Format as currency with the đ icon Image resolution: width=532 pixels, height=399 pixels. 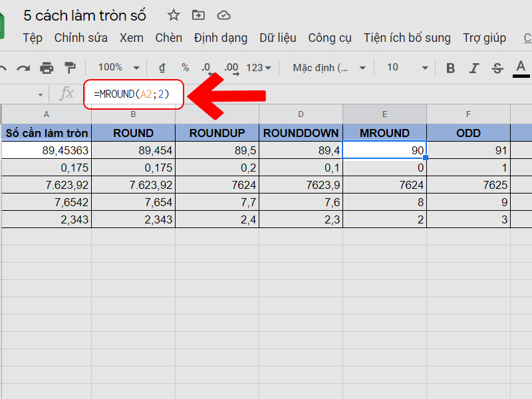[162, 68]
